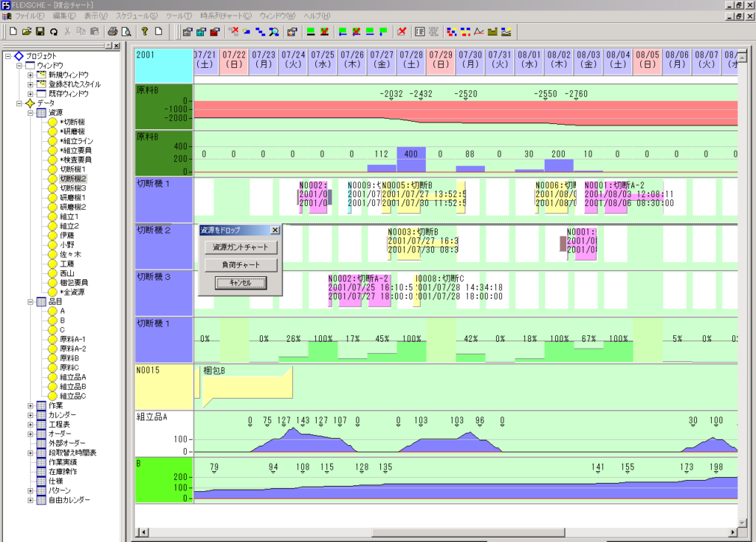Screen dimensions: 756x542
Task: Expand the 自由カレンダー tree node
Action: tap(30, 500)
